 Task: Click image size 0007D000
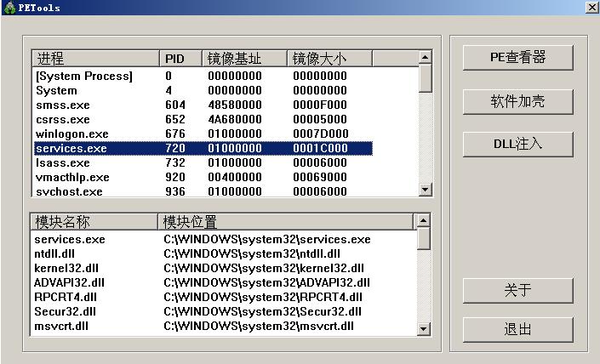tap(321, 134)
